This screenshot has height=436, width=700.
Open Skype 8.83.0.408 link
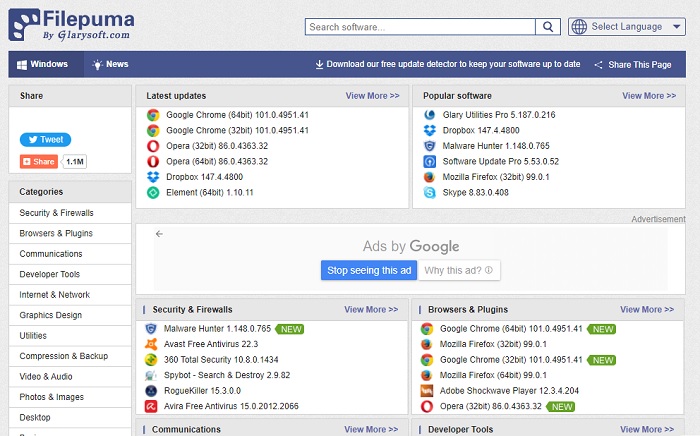coord(475,193)
